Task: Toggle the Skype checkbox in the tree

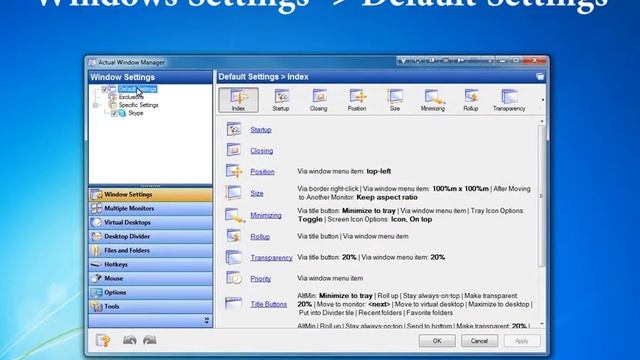Action: pos(114,113)
